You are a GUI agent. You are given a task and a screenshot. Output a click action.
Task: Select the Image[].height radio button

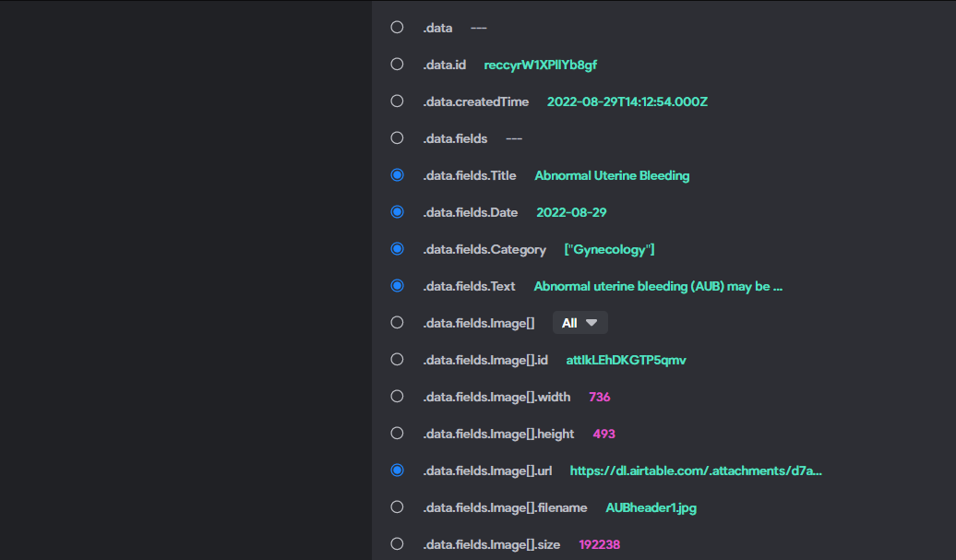click(397, 434)
